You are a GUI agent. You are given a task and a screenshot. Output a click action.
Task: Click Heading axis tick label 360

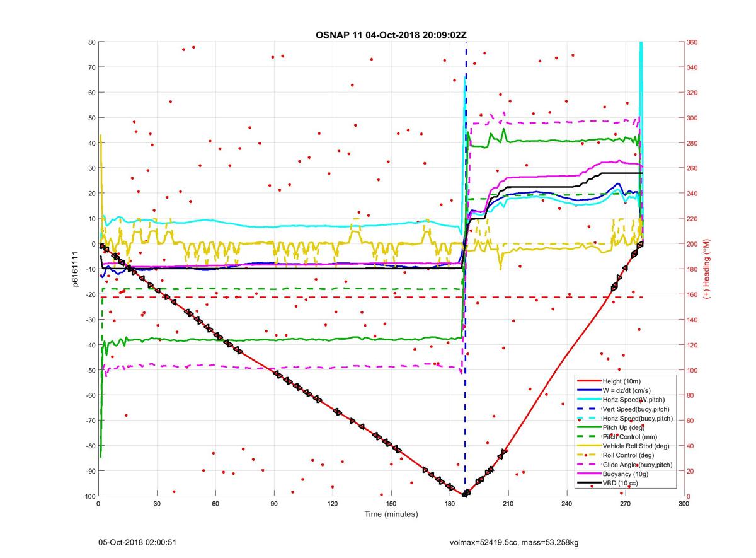(692, 42)
